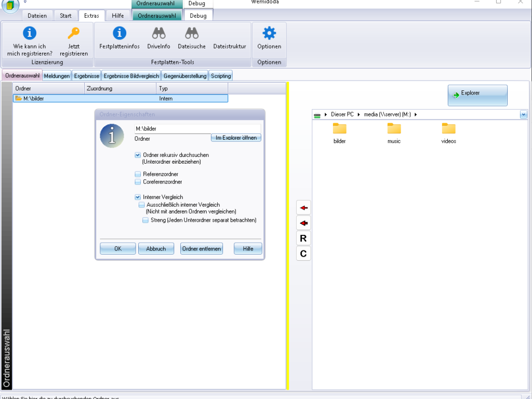Click 'Im Explorer öffnen' button
This screenshot has height=399, width=532.
236,138
